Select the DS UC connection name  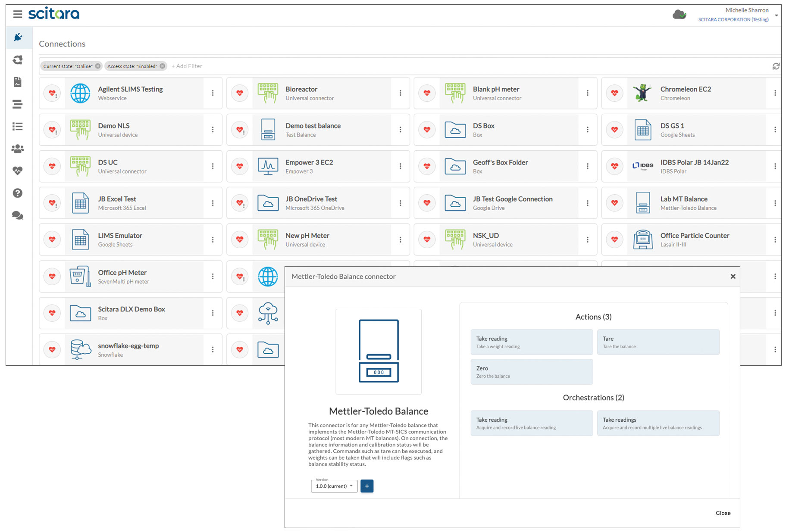tap(108, 162)
